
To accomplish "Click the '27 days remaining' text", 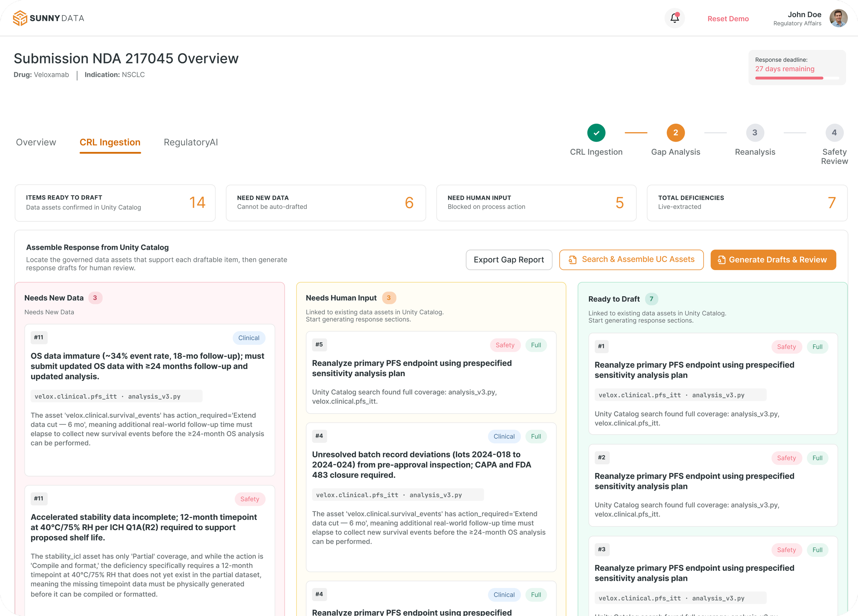I will (x=785, y=69).
